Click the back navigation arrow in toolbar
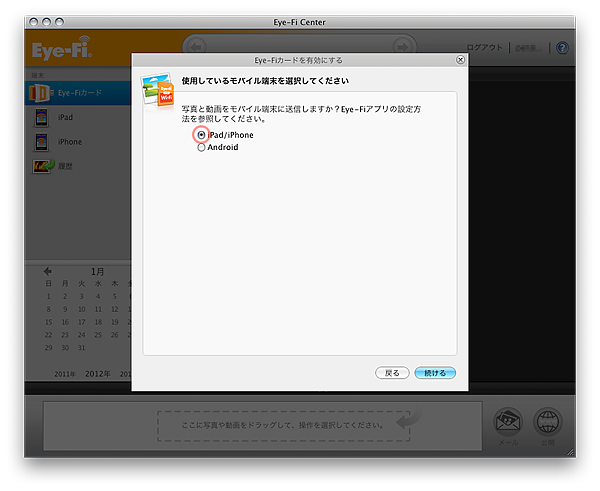The image size is (600, 491). click(x=196, y=47)
